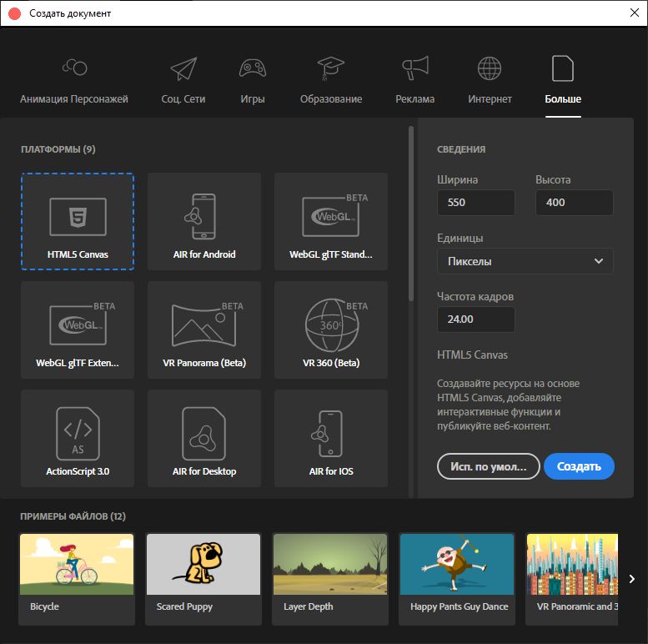
Task: Open the VR Panoramic sample thumbnail
Action: click(x=572, y=564)
